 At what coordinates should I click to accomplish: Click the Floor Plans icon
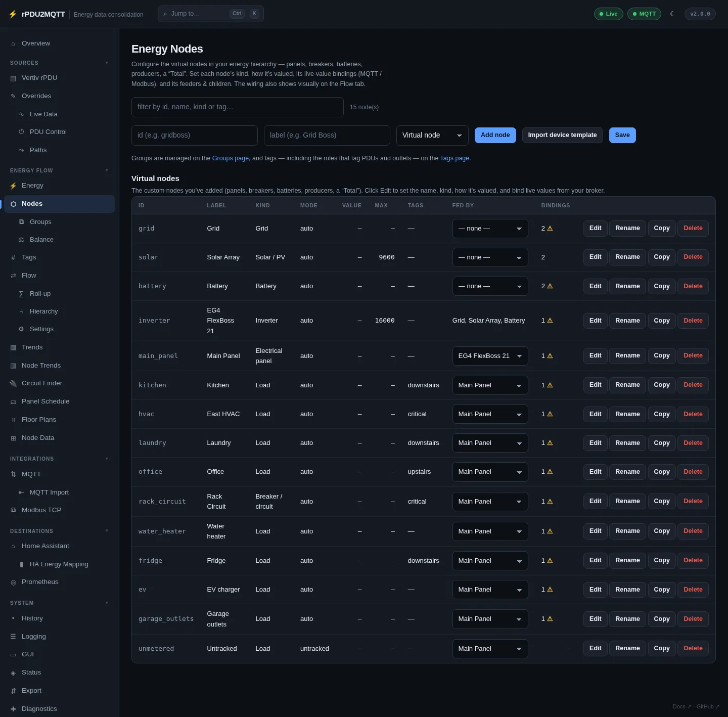click(x=13, y=420)
